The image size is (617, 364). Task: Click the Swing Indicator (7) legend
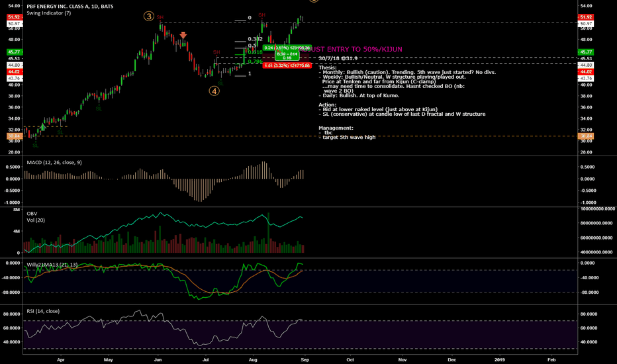(49, 13)
